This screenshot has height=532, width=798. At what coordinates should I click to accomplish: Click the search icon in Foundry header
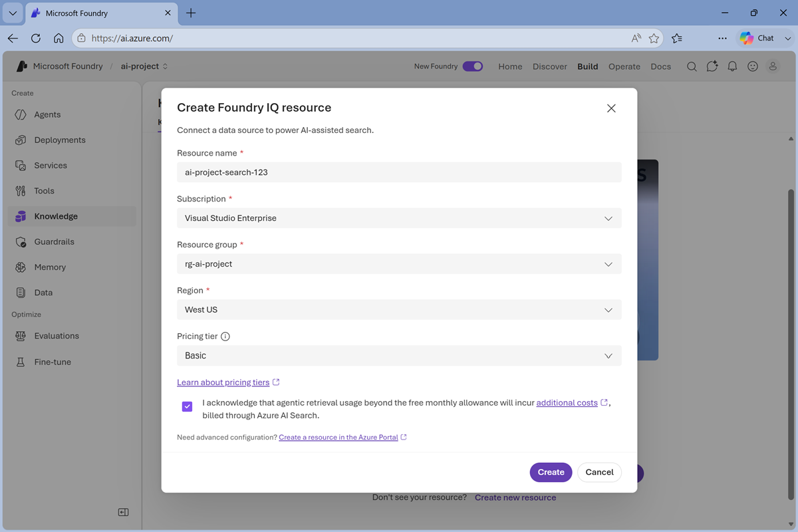click(x=692, y=66)
